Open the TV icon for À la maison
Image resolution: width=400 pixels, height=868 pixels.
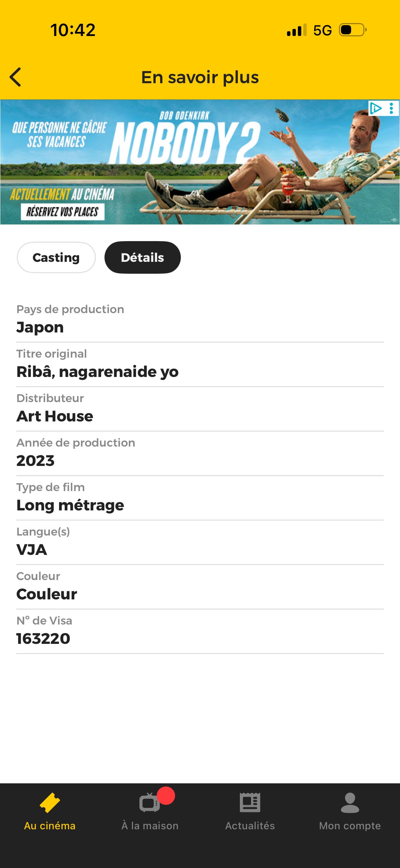[149, 803]
